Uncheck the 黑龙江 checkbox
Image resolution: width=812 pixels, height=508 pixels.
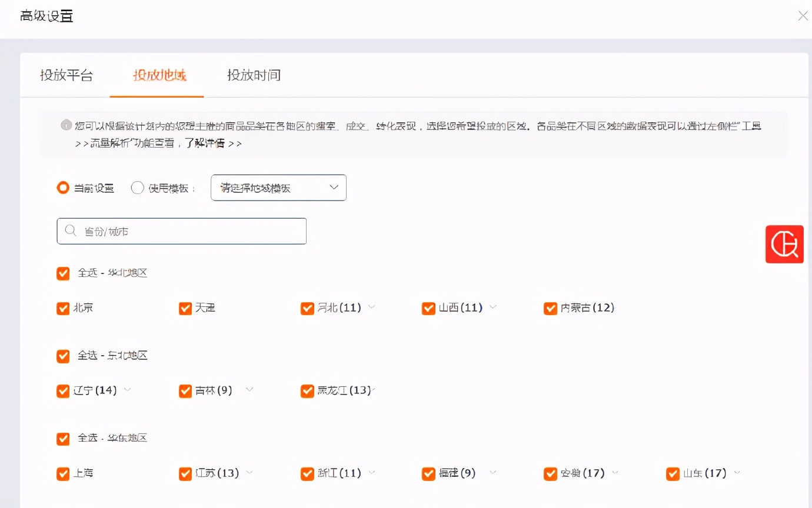pos(307,390)
